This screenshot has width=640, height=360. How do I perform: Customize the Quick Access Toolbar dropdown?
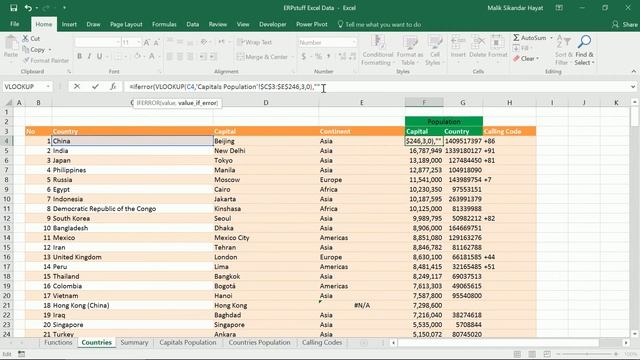click(64, 8)
